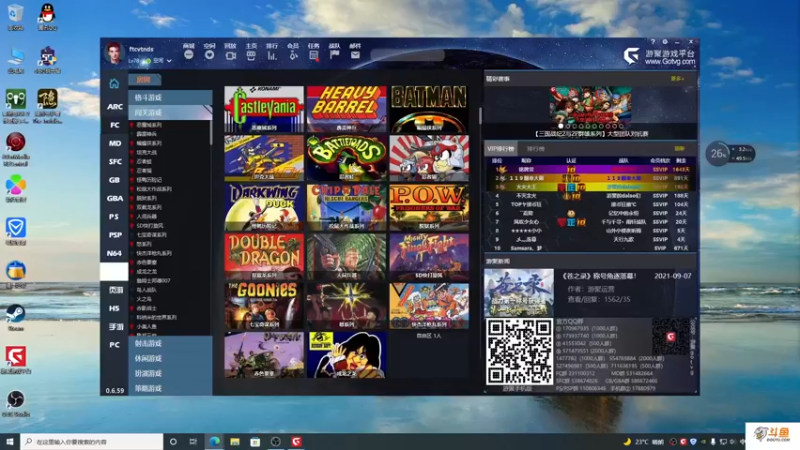The width and height of the screenshot is (800, 450).
Task: Click the Task View taskbar icon
Action: tap(193, 441)
